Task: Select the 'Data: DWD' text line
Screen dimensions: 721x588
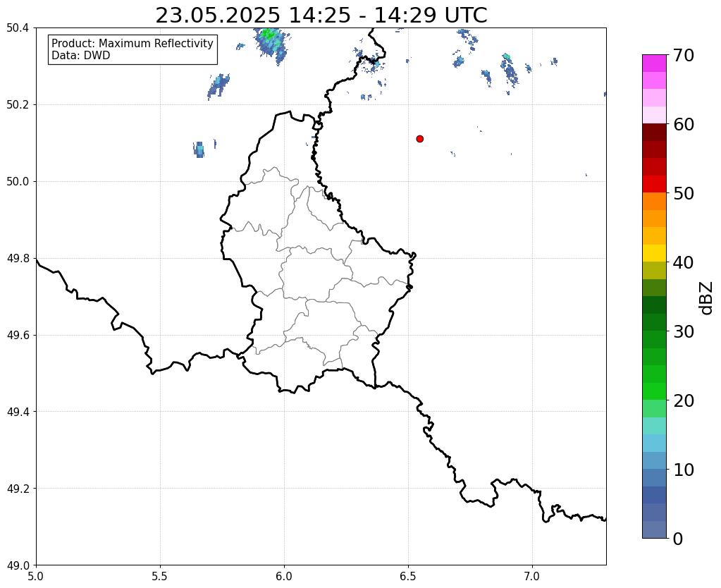Action: coord(81,56)
